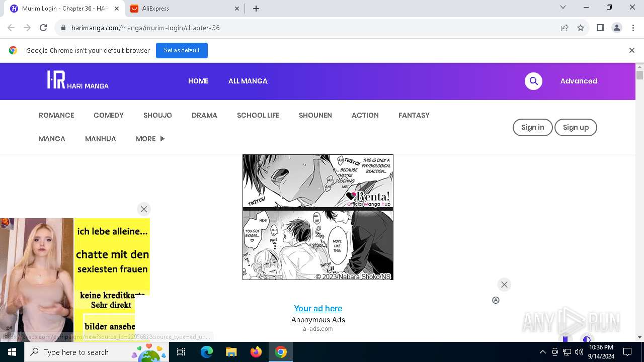This screenshot has height=362, width=644.
Task: Dismiss default browser notification bar
Action: tap(631, 50)
